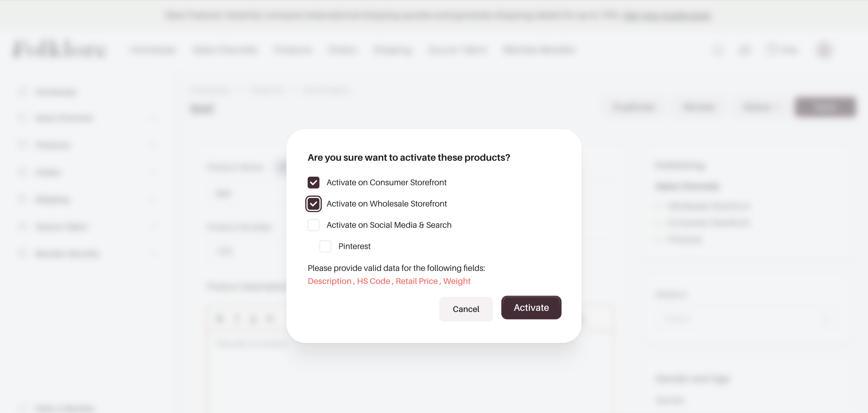Viewport: 868px width, 413px height.
Task: Open the Actions dropdown in page header
Action: 761,107
